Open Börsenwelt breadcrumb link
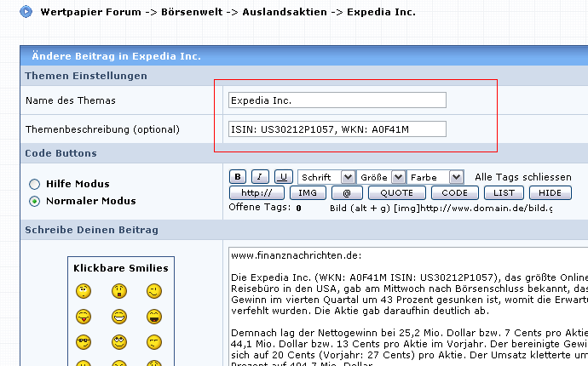The image size is (588, 366). coord(192,12)
